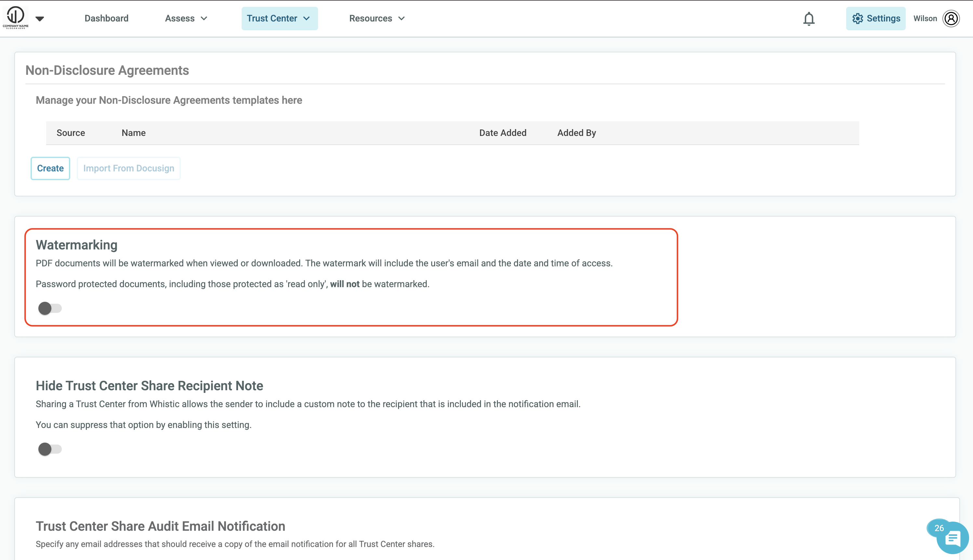Click Import From Docusign button

point(128,168)
